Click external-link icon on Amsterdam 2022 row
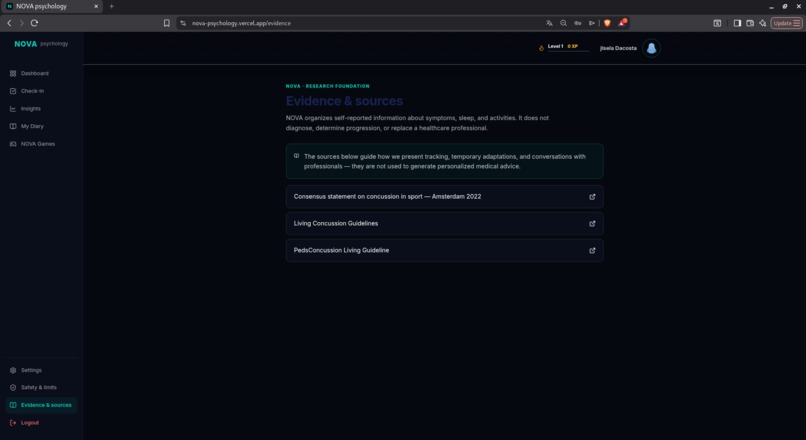Image resolution: width=806 pixels, height=440 pixels. pos(592,197)
